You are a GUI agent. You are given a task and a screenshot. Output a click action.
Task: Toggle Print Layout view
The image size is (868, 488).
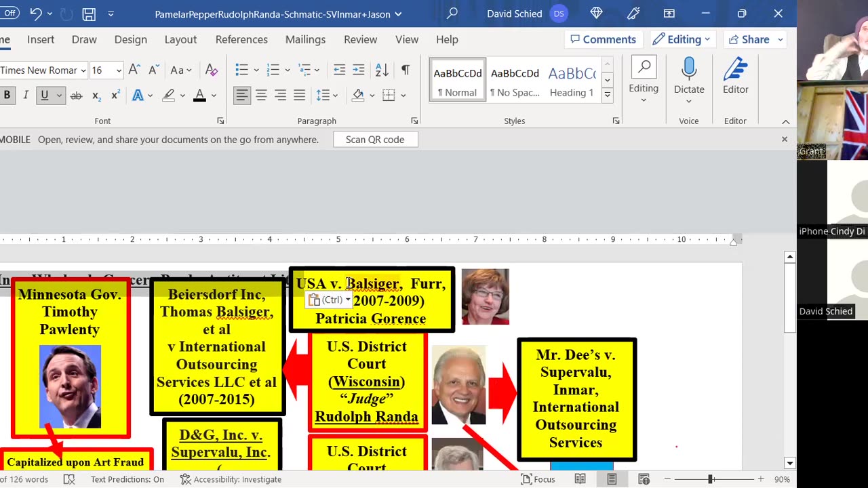pos(612,479)
